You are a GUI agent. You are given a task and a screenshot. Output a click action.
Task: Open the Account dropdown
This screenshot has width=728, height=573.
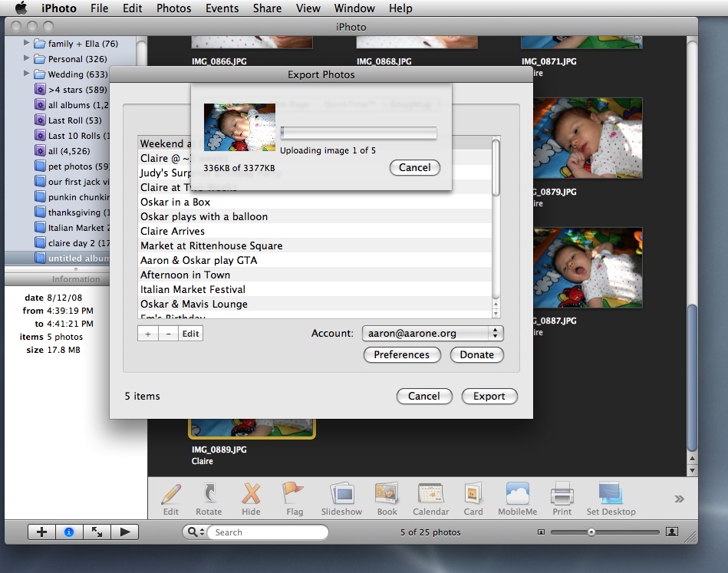pyautogui.click(x=432, y=333)
